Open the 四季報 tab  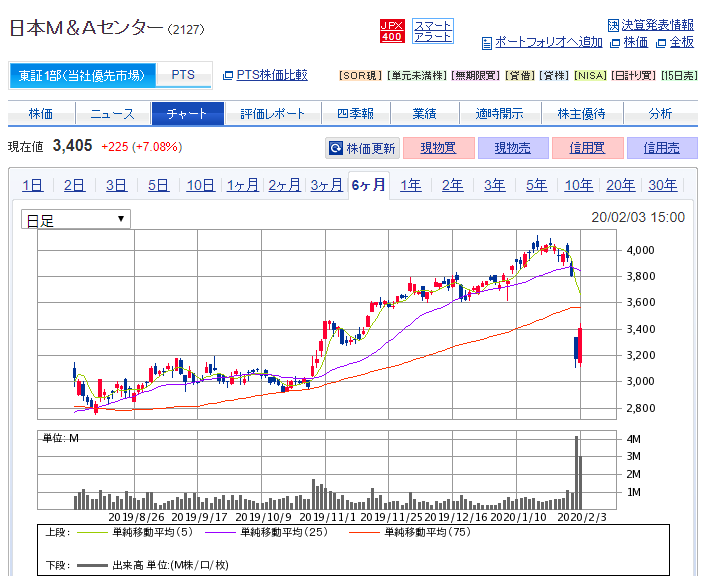click(355, 114)
